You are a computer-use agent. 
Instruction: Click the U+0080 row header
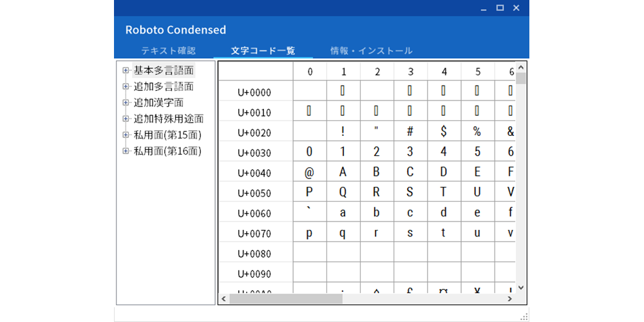pyautogui.click(x=256, y=252)
